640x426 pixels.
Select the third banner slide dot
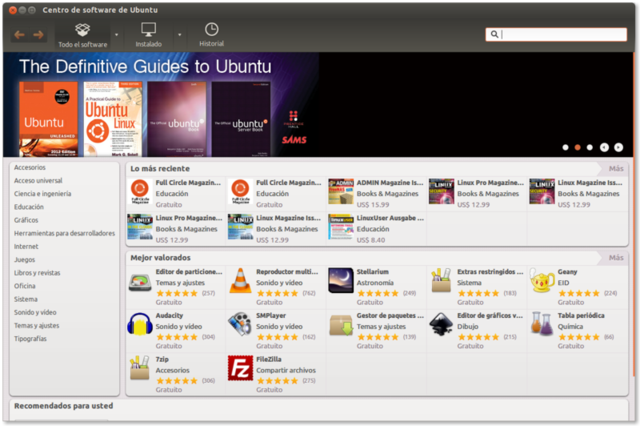(x=589, y=147)
